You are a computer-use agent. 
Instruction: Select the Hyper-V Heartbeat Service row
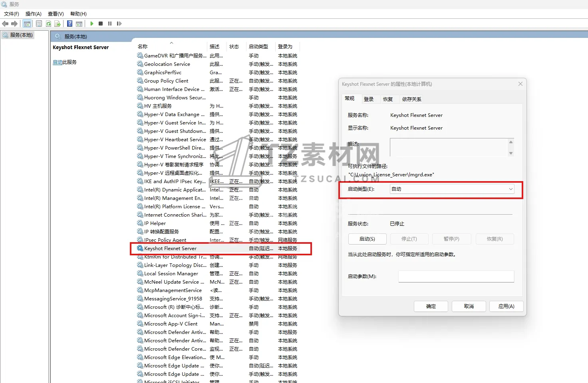click(218, 139)
